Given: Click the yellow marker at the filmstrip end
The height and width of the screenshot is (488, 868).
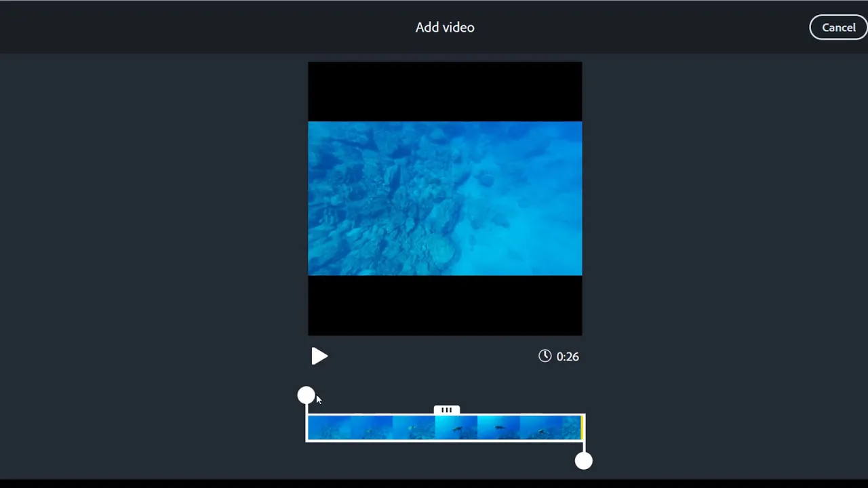Looking at the screenshot, I should pos(581,428).
